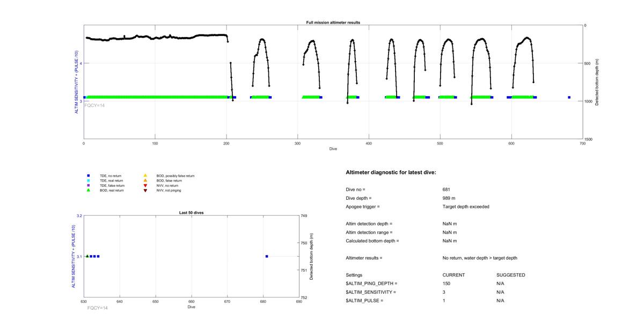Click the yellow triangle legend marker for BOD, possibly false return
The height and width of the screenshot is (334, 644).
pyautogui.click(x=145, y=176)
